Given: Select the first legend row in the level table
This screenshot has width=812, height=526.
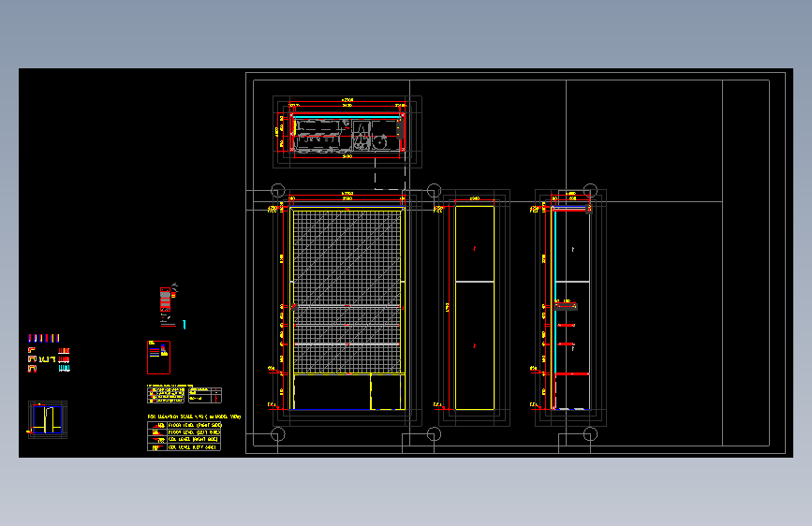Looking at the screenshot, I should coord(184,425).
